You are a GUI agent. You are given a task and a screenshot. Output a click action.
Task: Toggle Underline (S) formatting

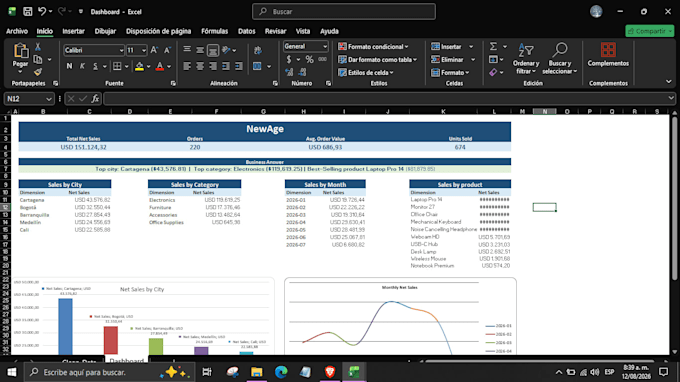point(95,66)
